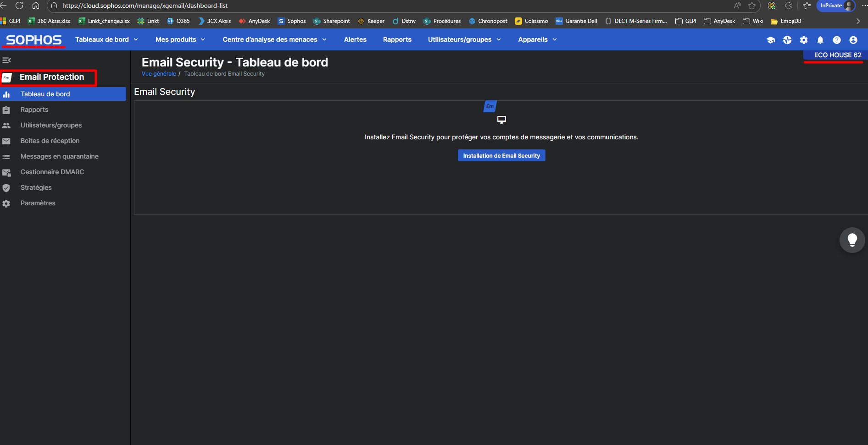Expand the Mes produits dropdown

(x=180, y=39)
